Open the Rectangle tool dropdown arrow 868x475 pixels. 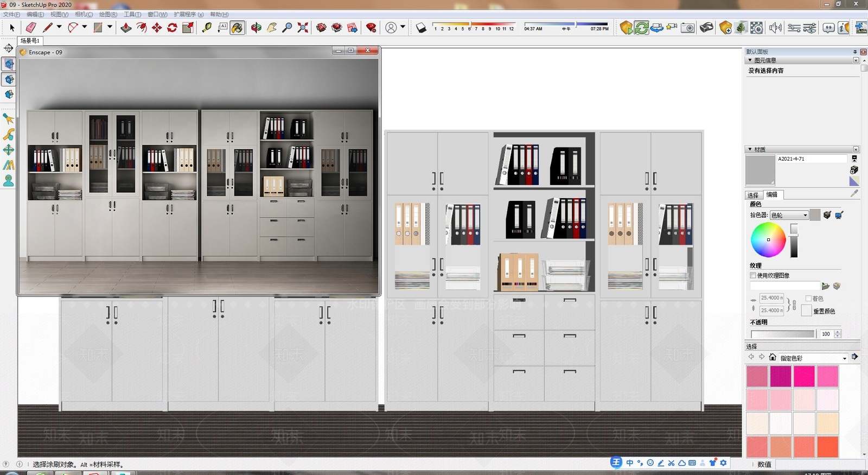point(110,27)
